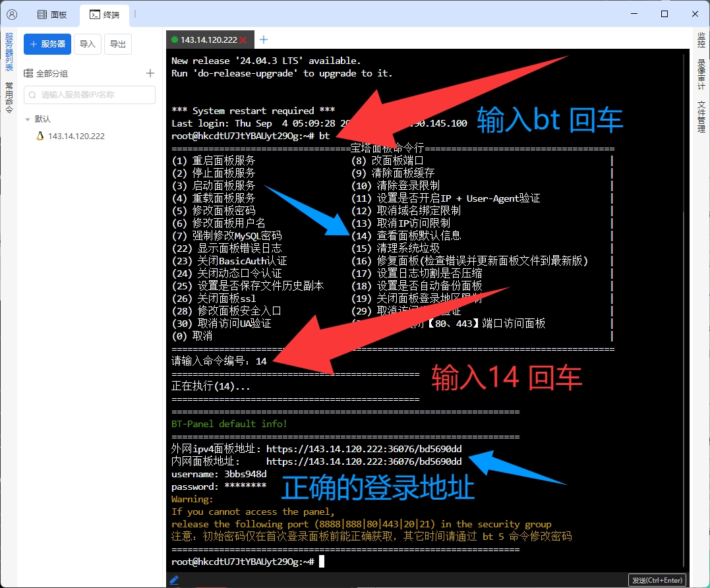This screenshot has height=588, width=710.
Task: Click the 导出 button
Action: (x=118, y=44)
